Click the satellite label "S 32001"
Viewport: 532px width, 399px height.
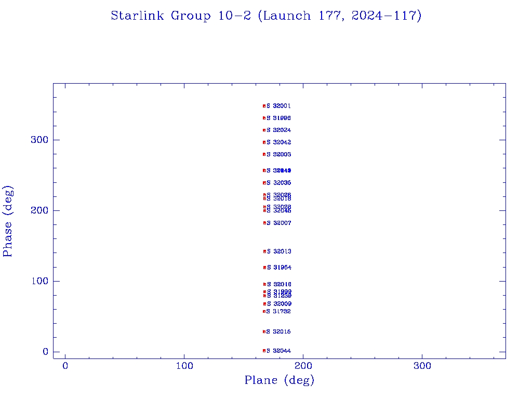(278, 106)
